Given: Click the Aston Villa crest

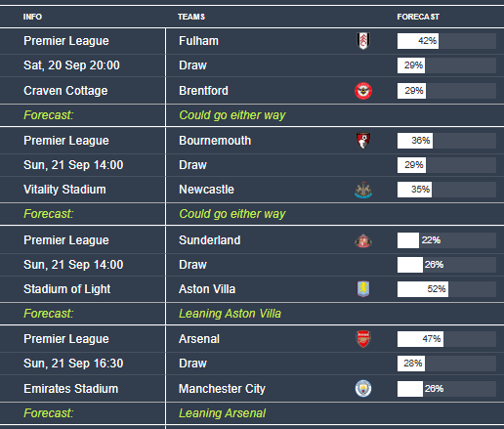Looking at the screenshot, I should point(363,289).
